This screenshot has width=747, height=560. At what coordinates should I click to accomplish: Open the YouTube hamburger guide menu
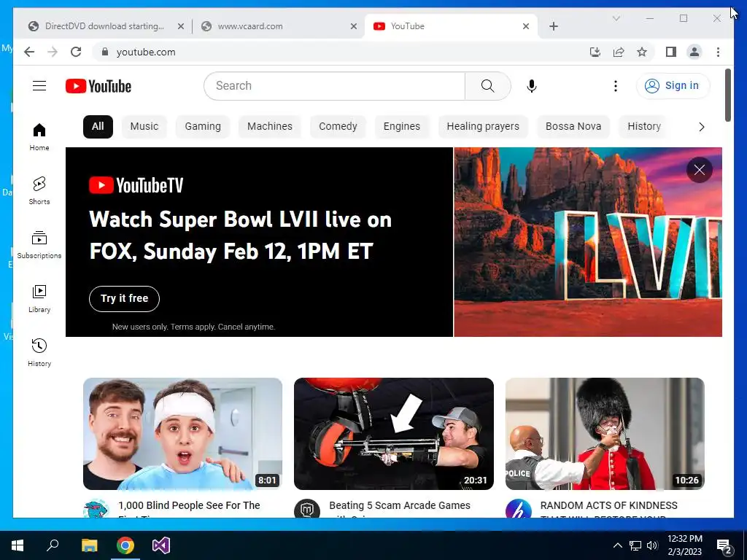[39, 86]
